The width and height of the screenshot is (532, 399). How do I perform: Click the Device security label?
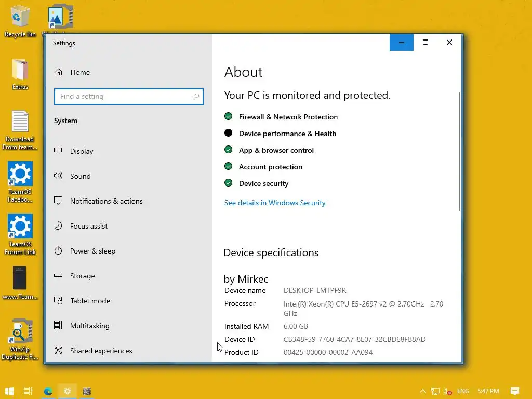(x=263, y=183)
